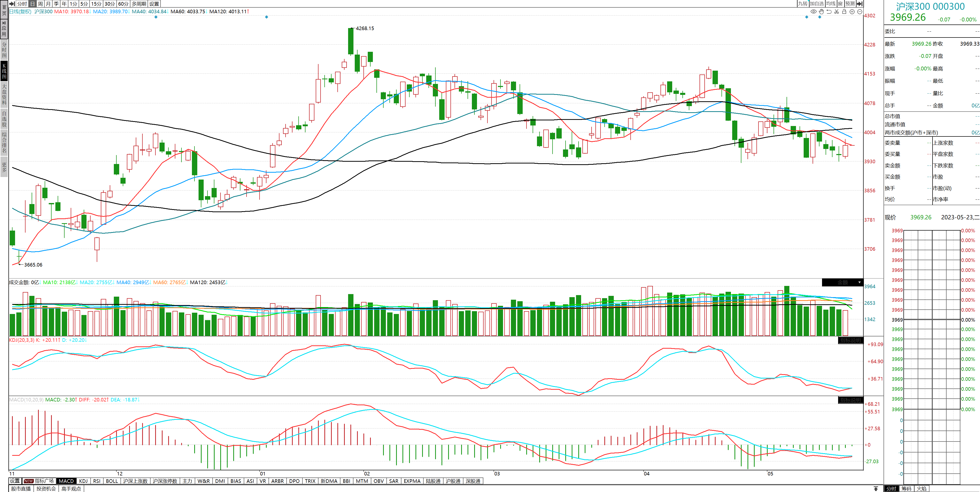Viewport: 980px width, 492px height.
Task: Click the scissors cut icon
Action: 837,11
